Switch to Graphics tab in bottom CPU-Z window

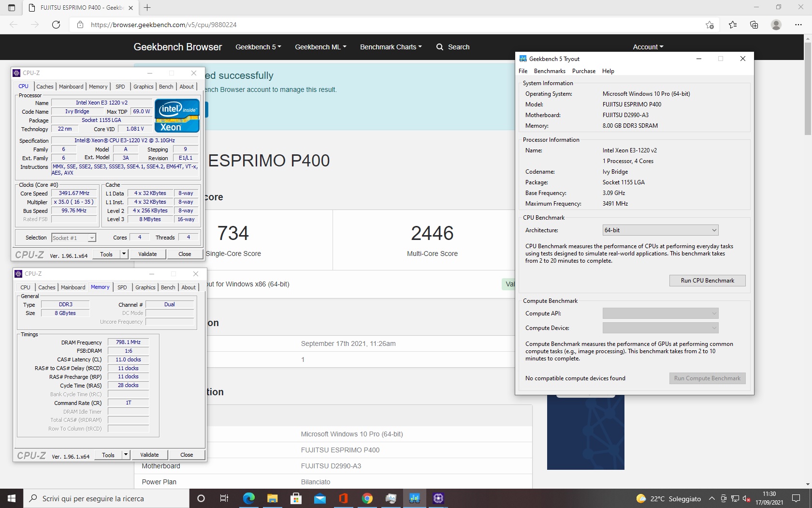(145, 287)
